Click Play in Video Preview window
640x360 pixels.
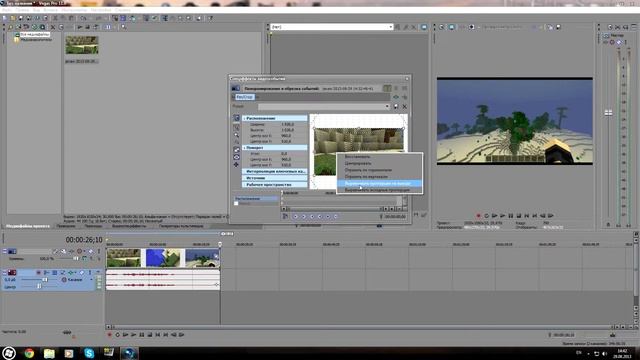tap(503, 216)
